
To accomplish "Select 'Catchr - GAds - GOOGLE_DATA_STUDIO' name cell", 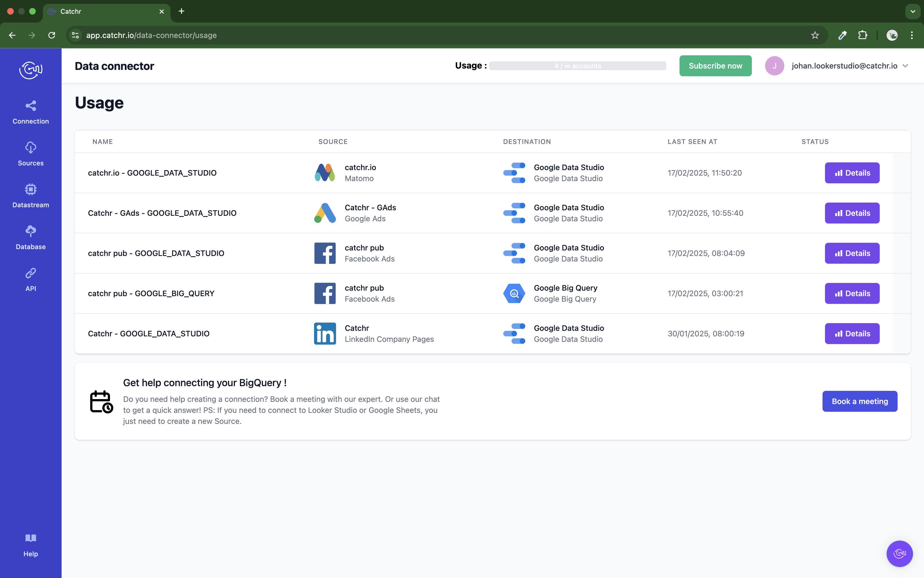I will click(162, 213).
